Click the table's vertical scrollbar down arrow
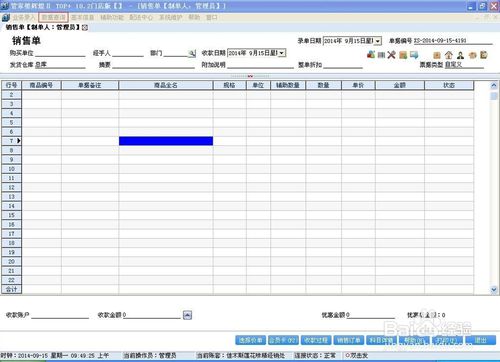 click(494, 290)
